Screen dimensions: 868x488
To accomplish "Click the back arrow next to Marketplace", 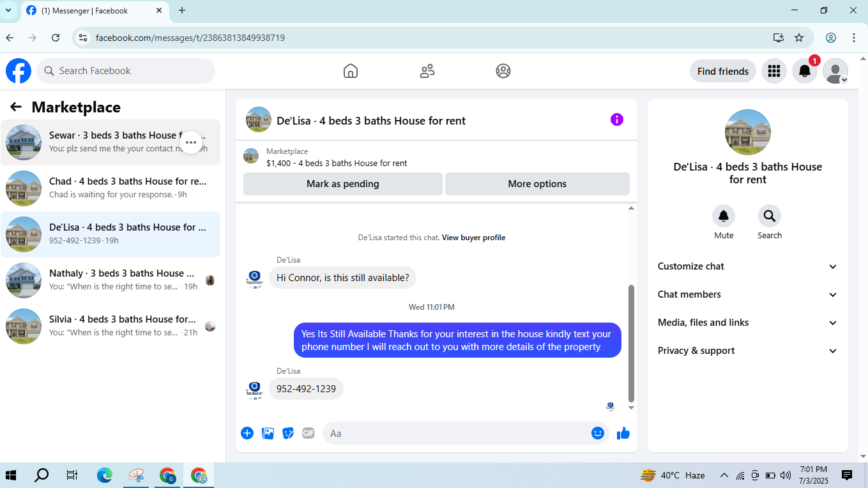I will pos(16,107).
